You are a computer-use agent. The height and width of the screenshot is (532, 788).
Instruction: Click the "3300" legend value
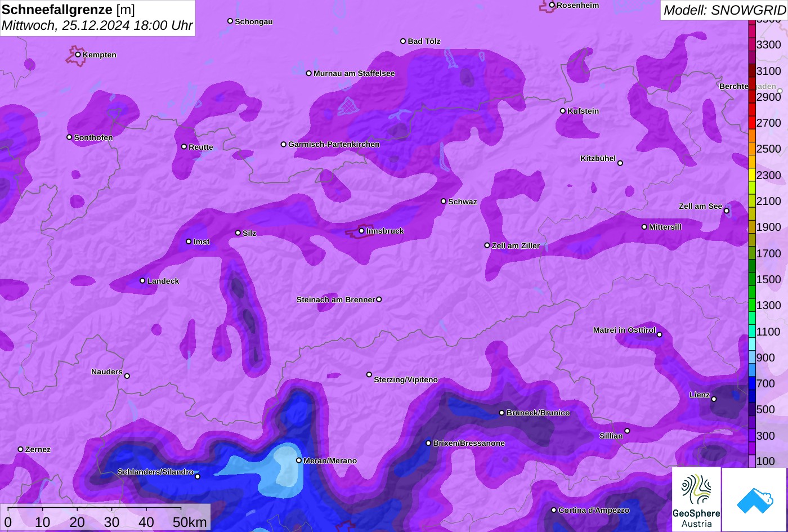point(768,44)
